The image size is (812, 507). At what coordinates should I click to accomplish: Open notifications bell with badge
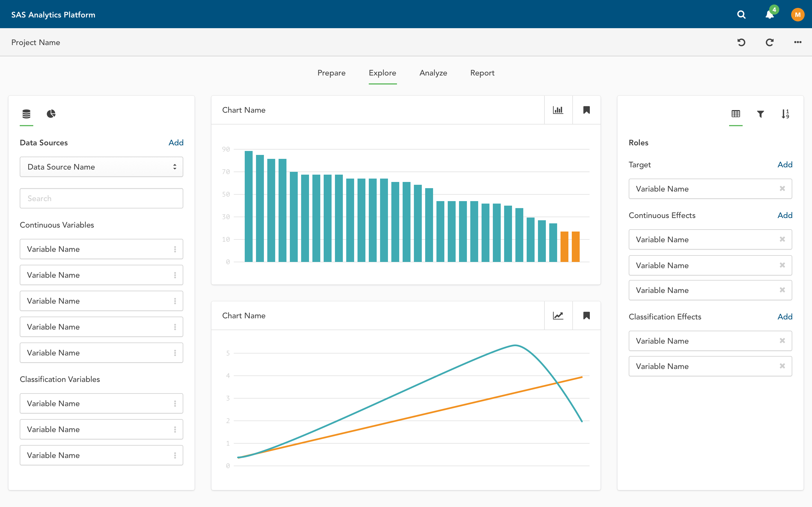point(770,14)
